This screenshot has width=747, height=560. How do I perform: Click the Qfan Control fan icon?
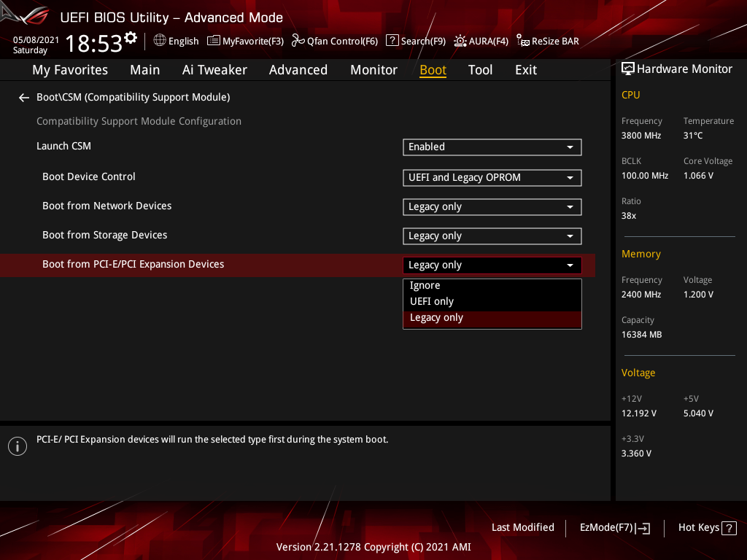coord(298,41)
